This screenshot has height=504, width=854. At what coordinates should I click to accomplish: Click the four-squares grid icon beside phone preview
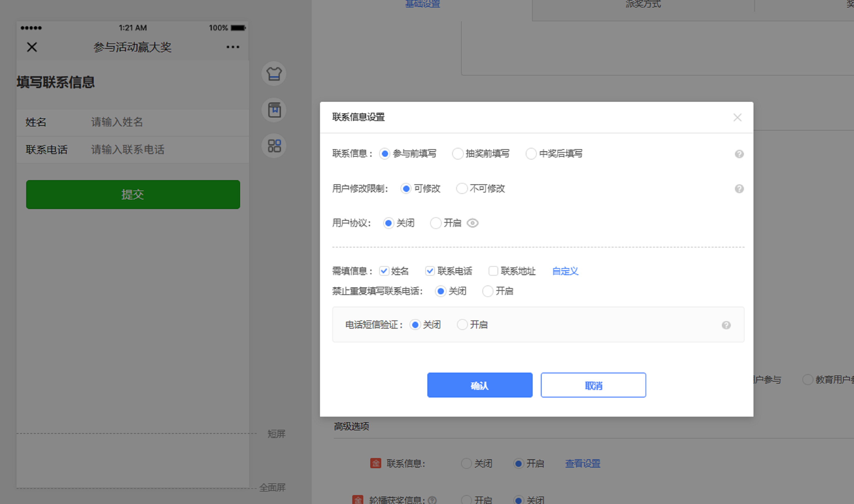[274, 146]
